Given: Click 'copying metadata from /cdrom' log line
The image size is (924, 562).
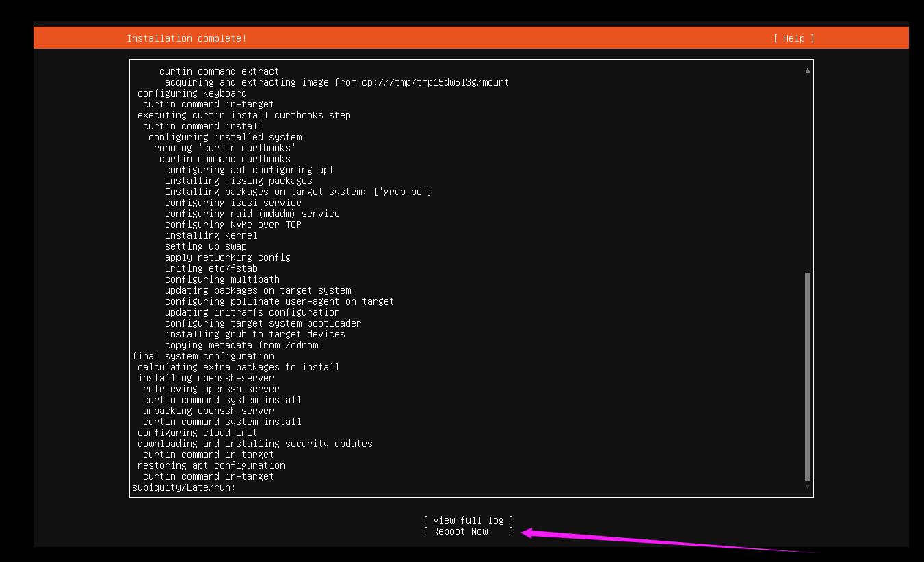Looking at the screenshot, I should [x=241, y=345].
